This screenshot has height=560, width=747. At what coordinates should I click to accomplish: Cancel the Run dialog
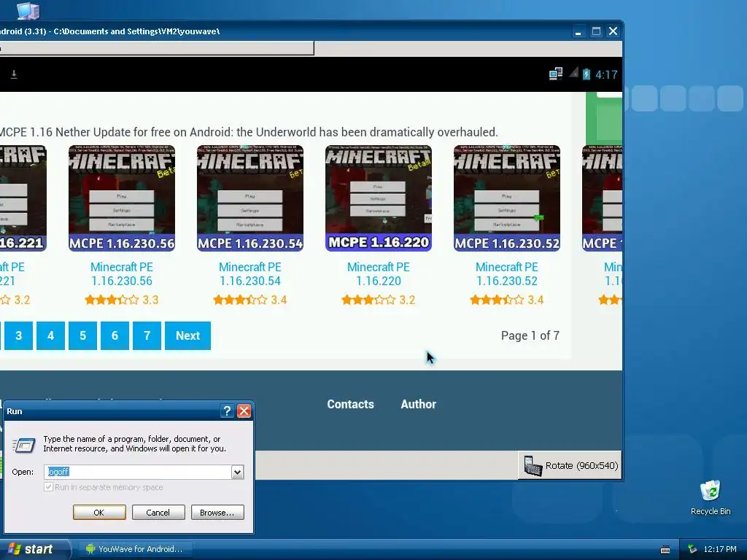158,513
